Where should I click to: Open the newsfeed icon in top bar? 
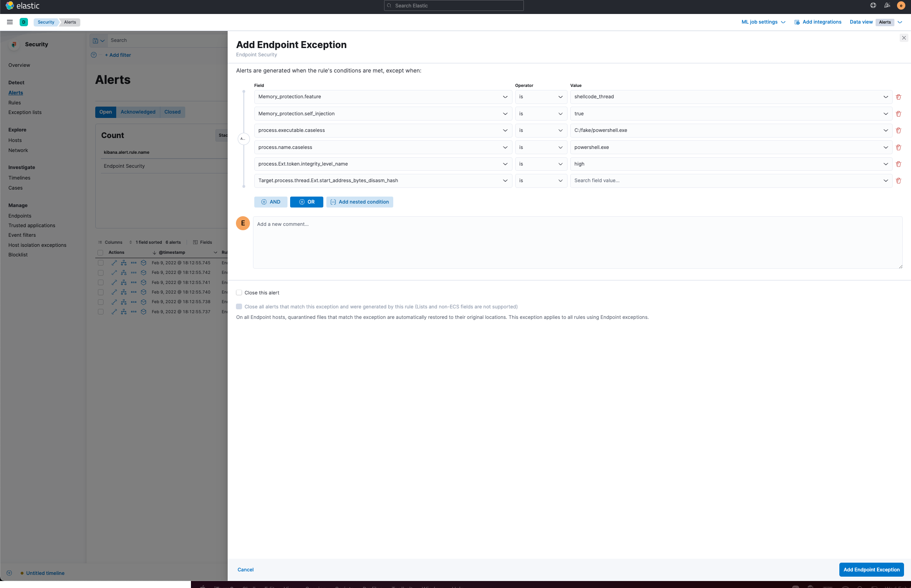click(x=887, y=6)
